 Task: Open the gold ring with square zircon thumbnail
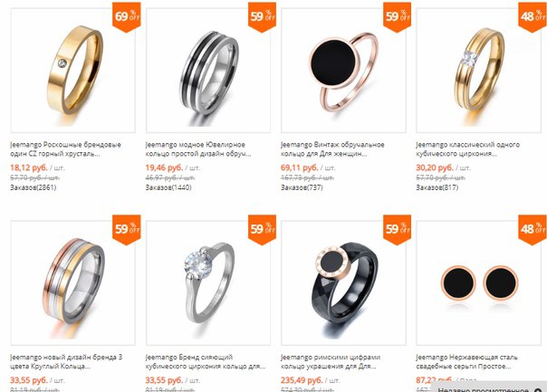coord(478,70)
